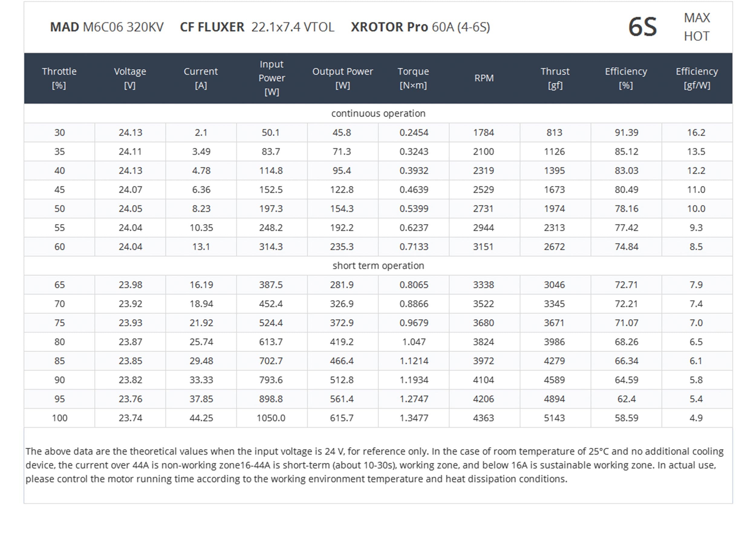Click the Output Power [W] header
Screen dimensions: 756x547
pyautogui.click(x=342, y=78)
